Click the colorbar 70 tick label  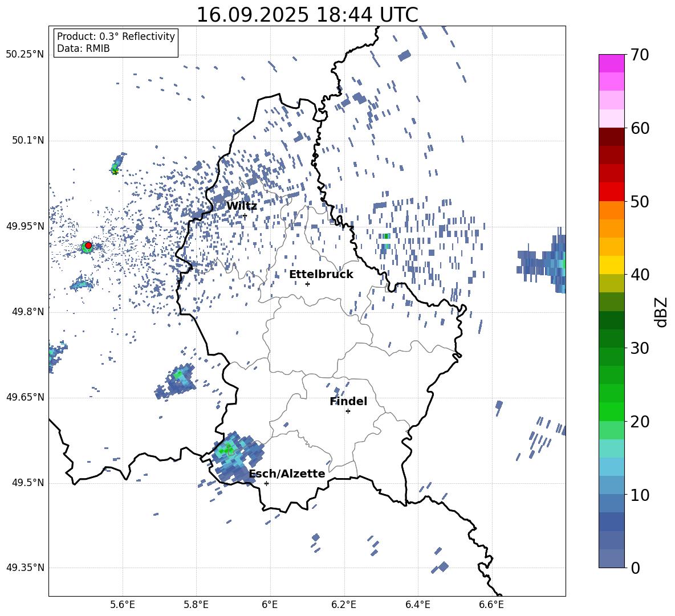click(640, 55)
